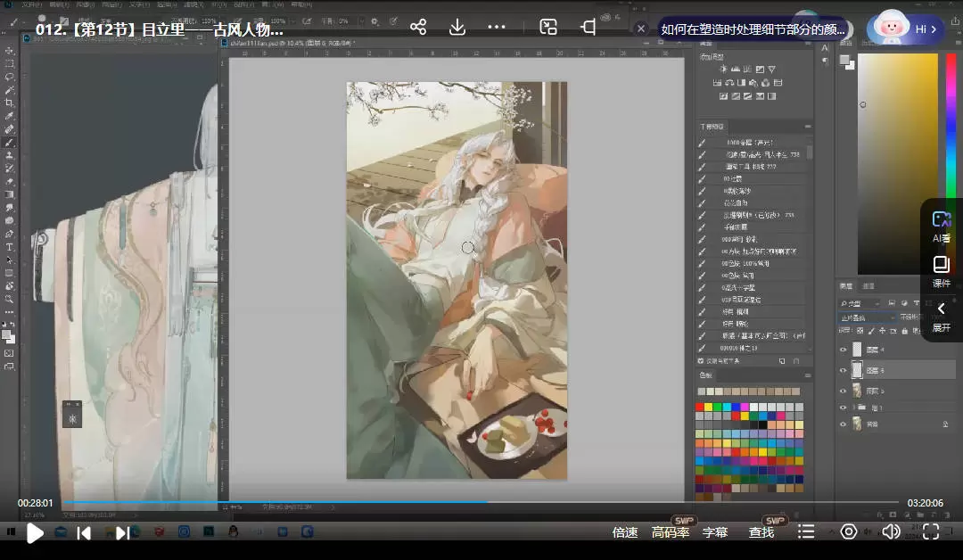
Task: Select the Pen tool
Action: pyautogui.click(x=9, y=234)
